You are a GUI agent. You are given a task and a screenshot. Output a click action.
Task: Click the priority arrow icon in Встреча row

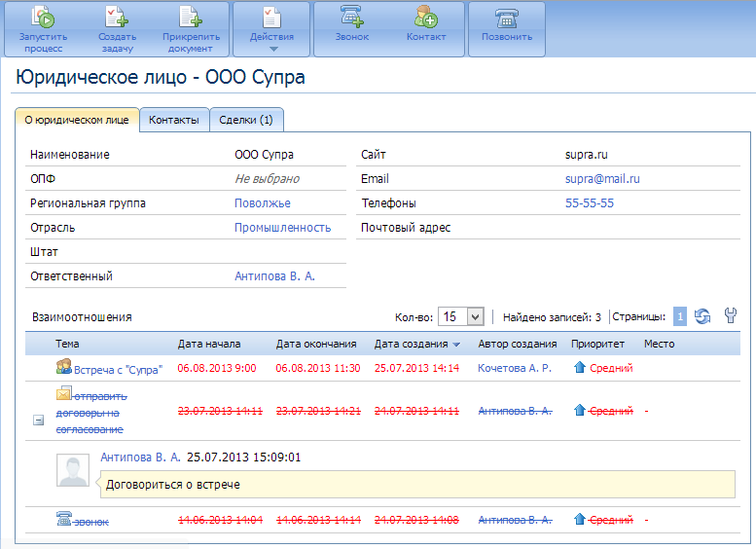click(579, 367)
